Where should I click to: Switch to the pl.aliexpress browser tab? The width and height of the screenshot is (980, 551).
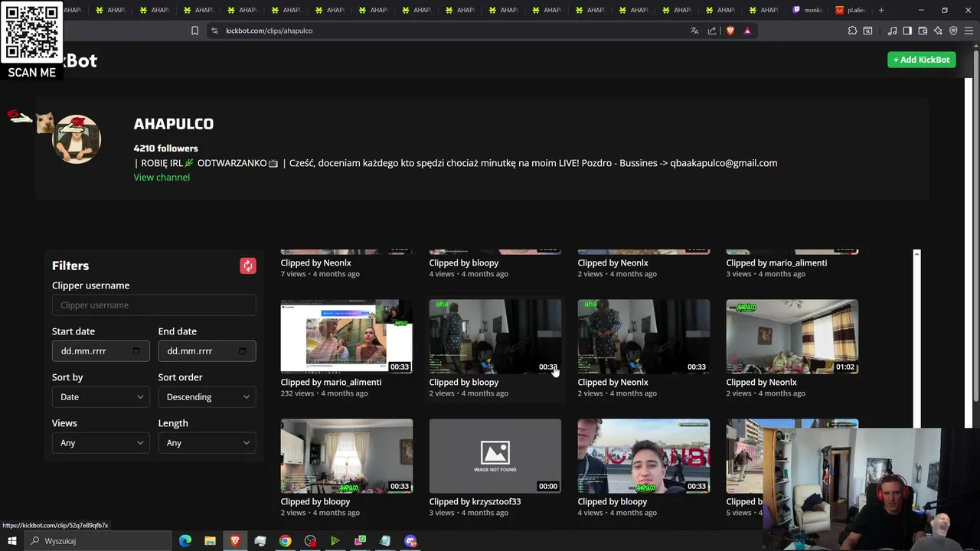tap(852, 10)
